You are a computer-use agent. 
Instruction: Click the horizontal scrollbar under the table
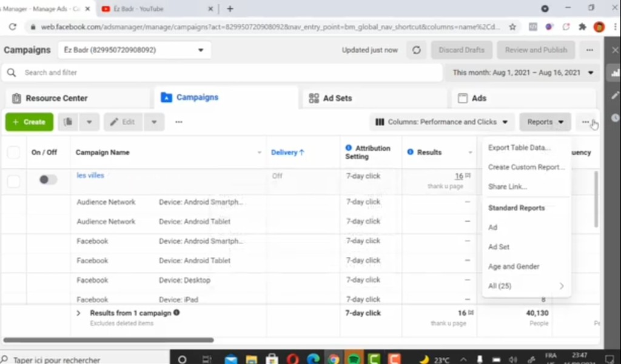click(109, 340)
